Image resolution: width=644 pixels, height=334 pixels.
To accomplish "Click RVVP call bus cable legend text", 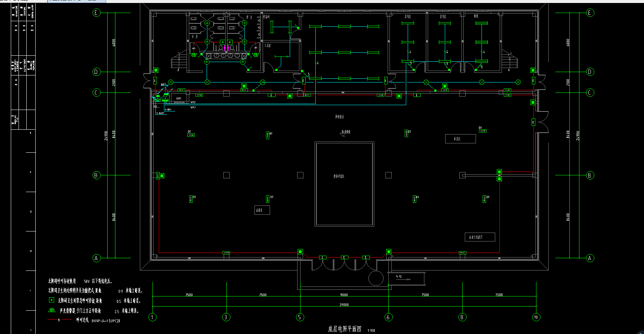I will 106,320.
